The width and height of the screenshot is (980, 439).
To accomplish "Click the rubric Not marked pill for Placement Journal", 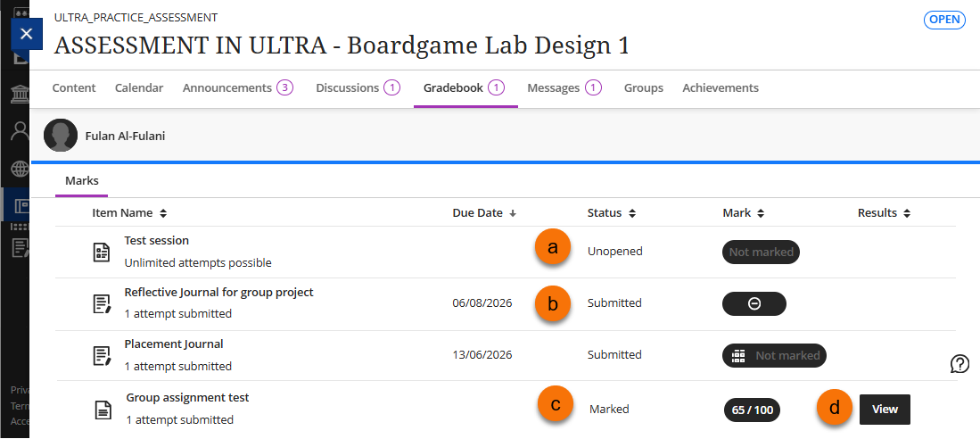I will [774, 356].
